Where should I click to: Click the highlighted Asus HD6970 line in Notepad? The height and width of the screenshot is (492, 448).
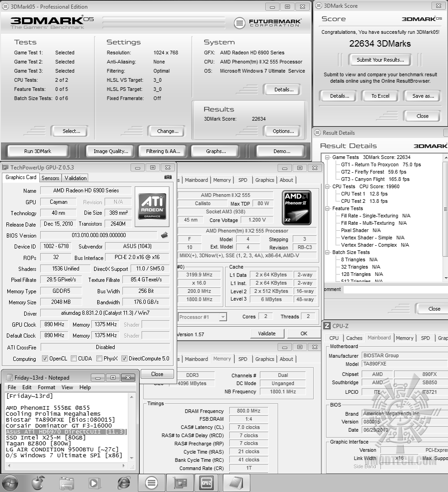click(66, 432)
